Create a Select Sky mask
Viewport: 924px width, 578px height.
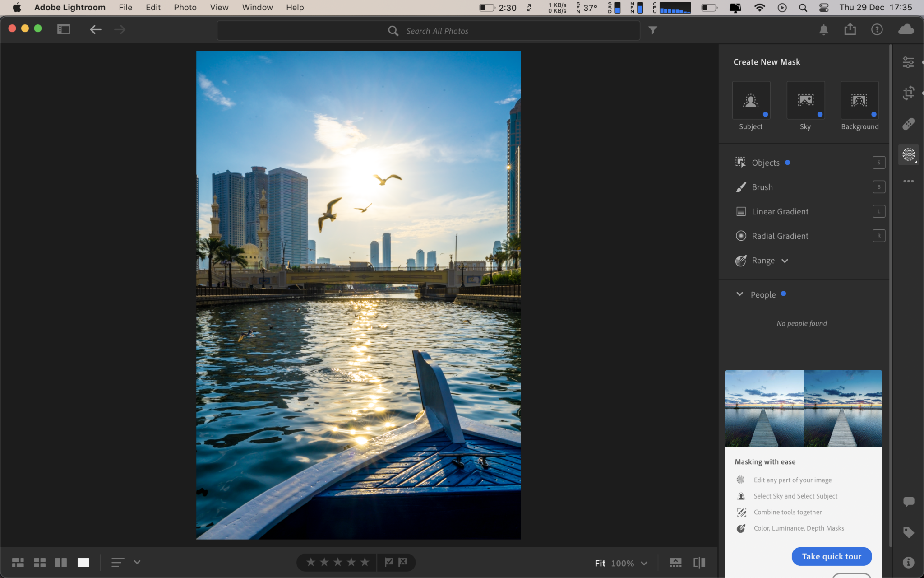coord(805,100)
